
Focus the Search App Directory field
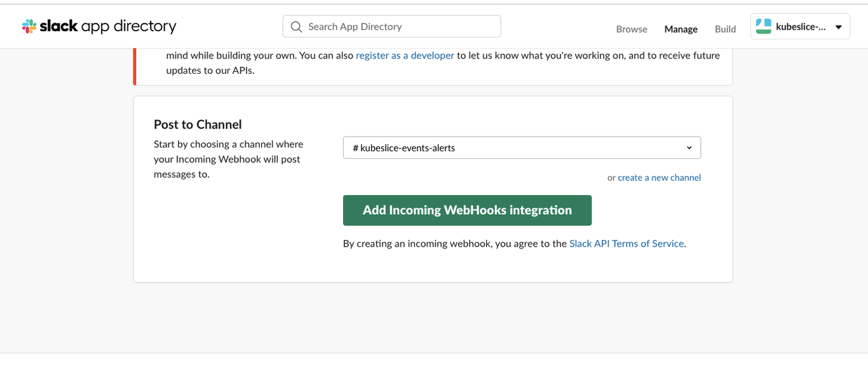(391, 27)
